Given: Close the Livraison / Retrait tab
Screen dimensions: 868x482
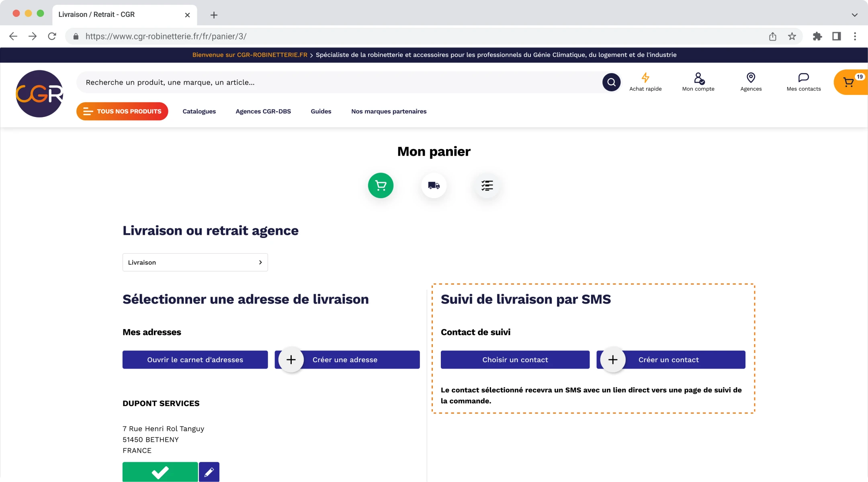Looking at the screenshot, I should click(x=187, y=15).
